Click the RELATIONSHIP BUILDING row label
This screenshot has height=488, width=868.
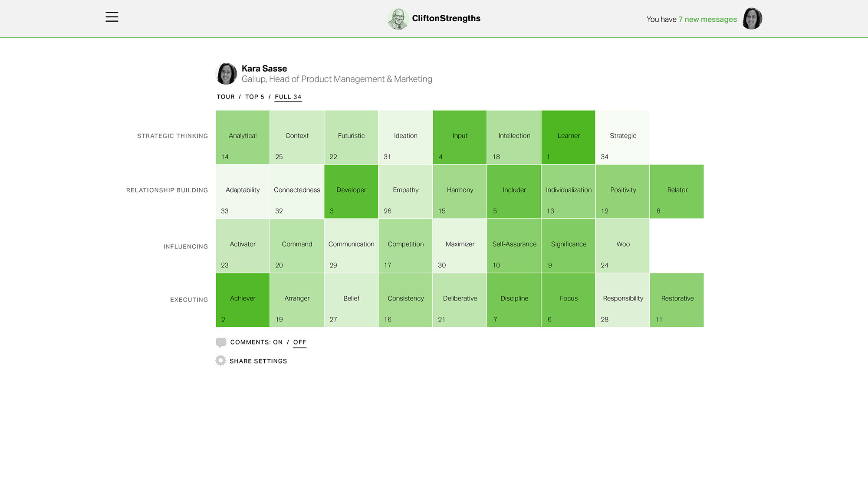(167, 190)
